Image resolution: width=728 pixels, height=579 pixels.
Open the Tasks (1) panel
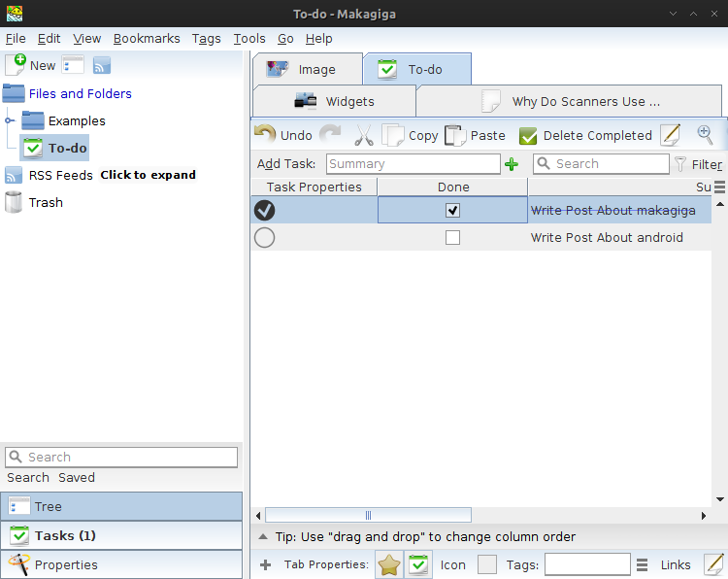(121, 536)
